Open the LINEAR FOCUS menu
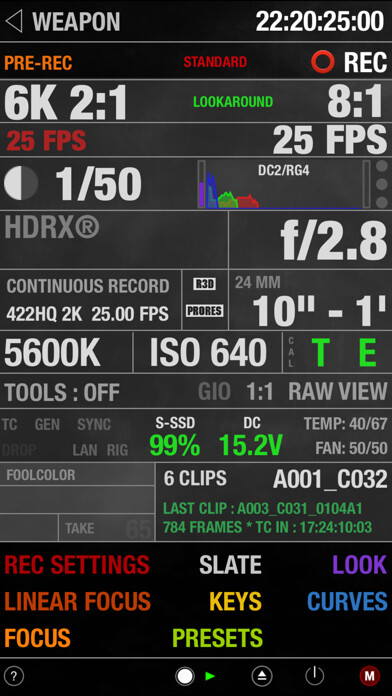 point(78,601)
